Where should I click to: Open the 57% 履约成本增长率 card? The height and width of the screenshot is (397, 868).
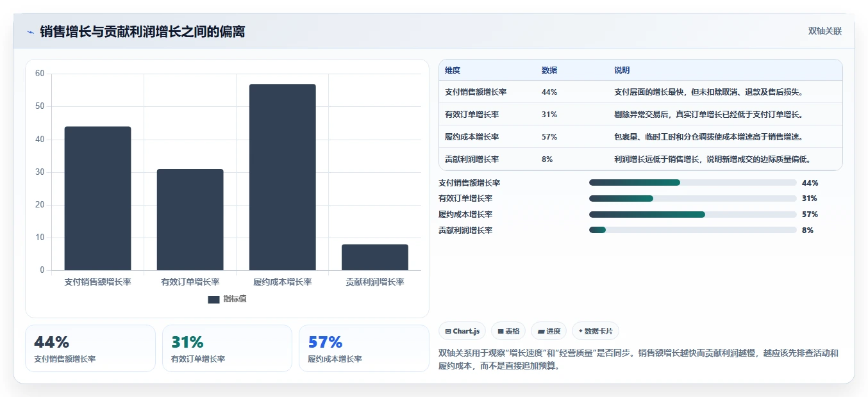(364, 348)
